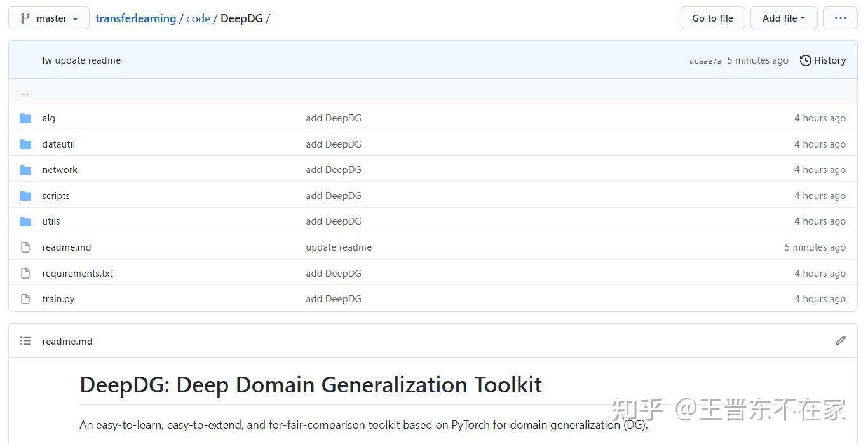
Task: Open the transferlearning breadcrumb link
Action: (x=135, y=18)
